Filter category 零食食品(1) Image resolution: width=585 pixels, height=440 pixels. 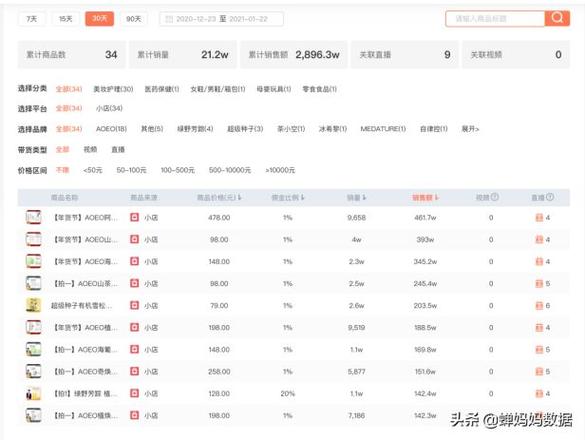(x=319, y=89)
